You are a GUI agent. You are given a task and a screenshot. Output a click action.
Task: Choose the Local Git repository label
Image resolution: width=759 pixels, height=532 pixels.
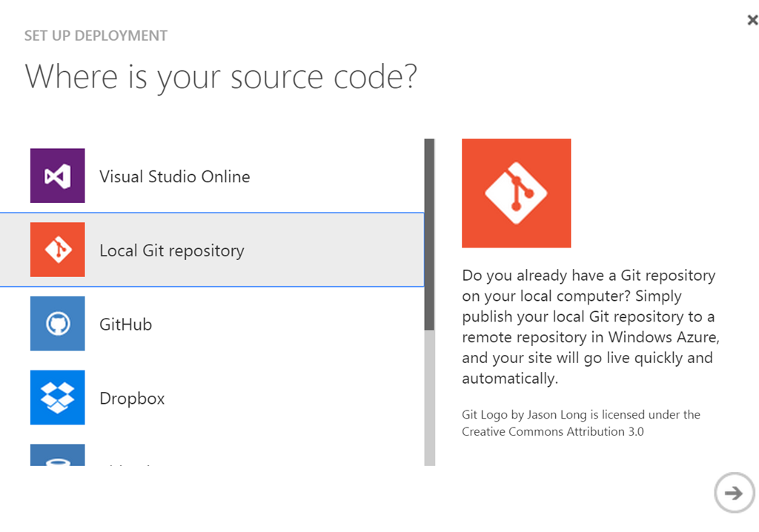(x=172, y=250)
